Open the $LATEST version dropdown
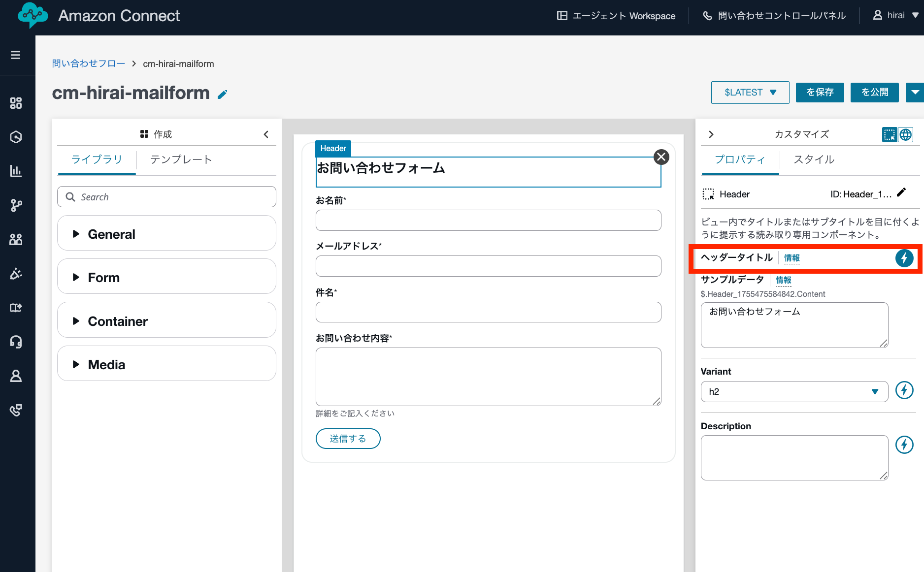This screenshot has width=924, height=572. [x=750, y=93]
